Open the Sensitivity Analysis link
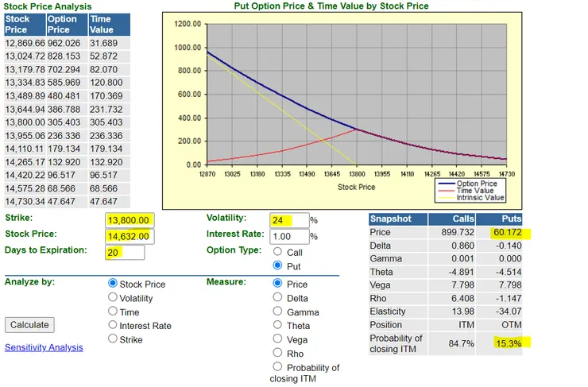588x387 pixels. pyautogui.click(x=44, y=347)
